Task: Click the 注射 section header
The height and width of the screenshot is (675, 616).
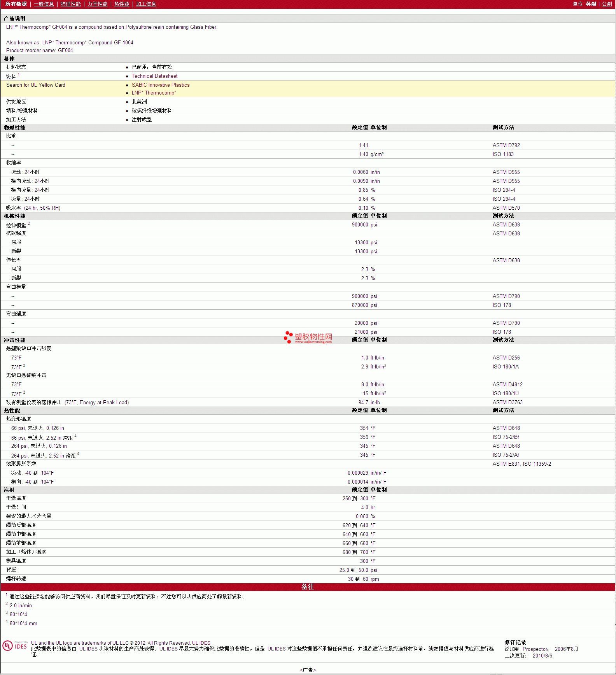Action: [9, 490]
